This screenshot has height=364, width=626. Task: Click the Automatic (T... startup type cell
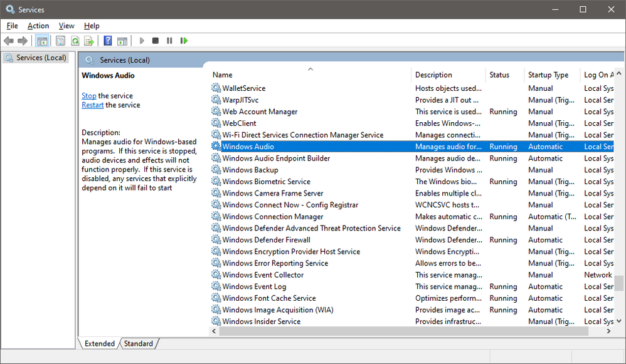[552, 217]
